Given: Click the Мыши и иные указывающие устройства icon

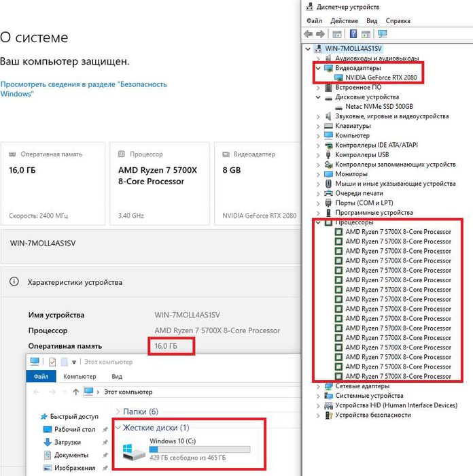Looking at the screenshot, I should pos(328,184).
